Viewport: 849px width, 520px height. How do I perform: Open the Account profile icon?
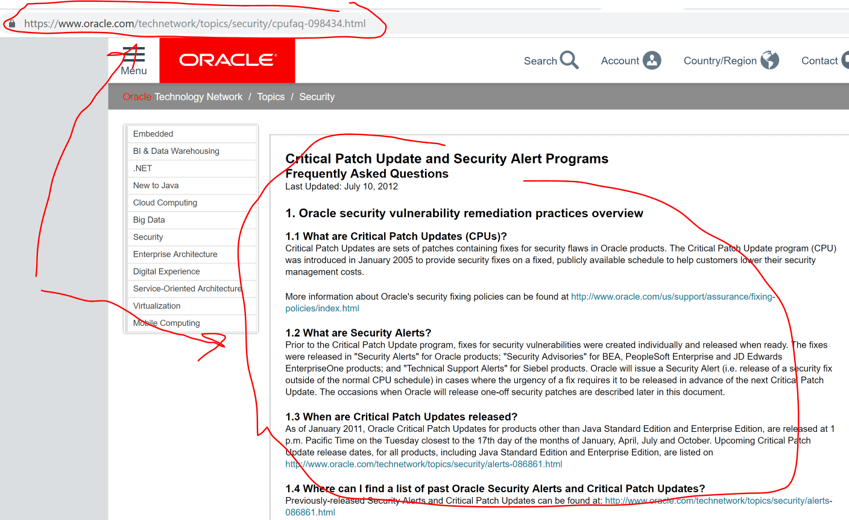652,60
